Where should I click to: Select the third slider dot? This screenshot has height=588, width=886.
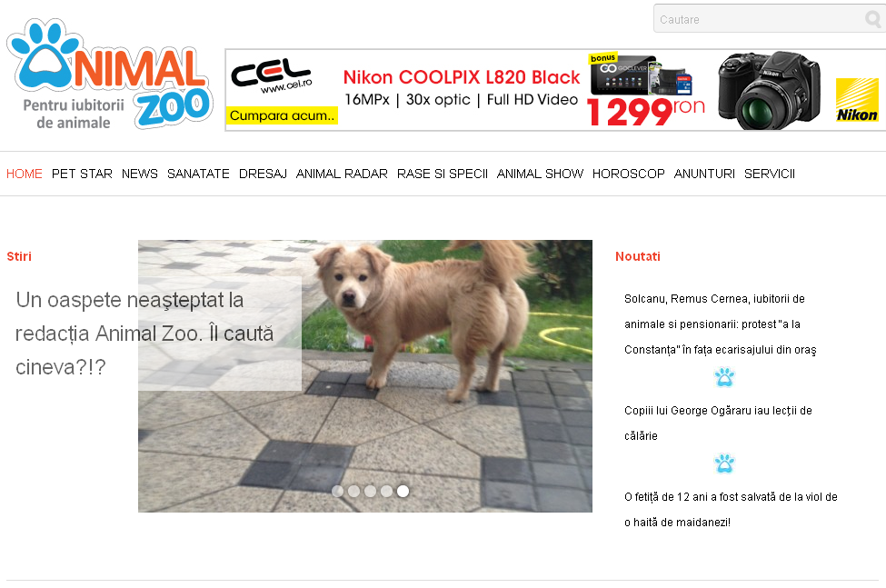[370, 491]
